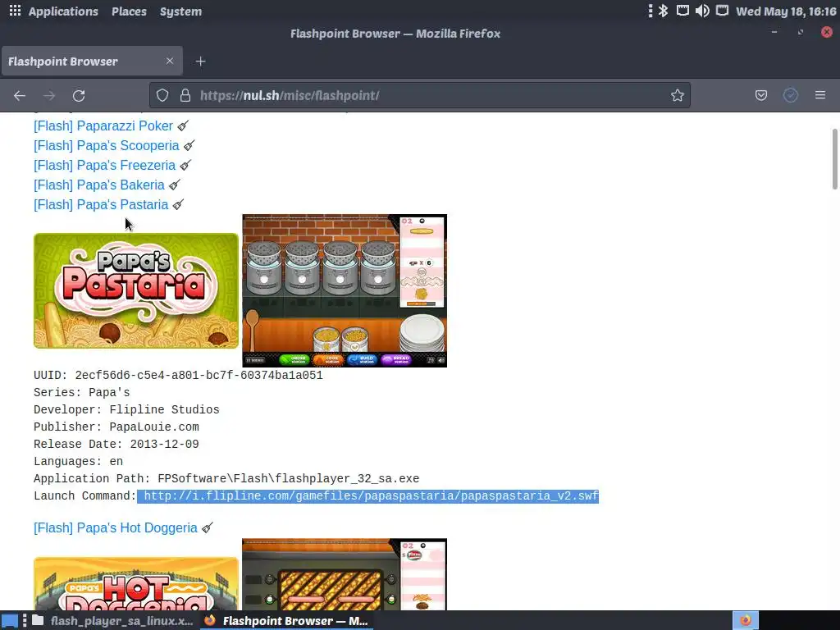Click the tray three-dot handle near Bluetooth

click(650, 11)
